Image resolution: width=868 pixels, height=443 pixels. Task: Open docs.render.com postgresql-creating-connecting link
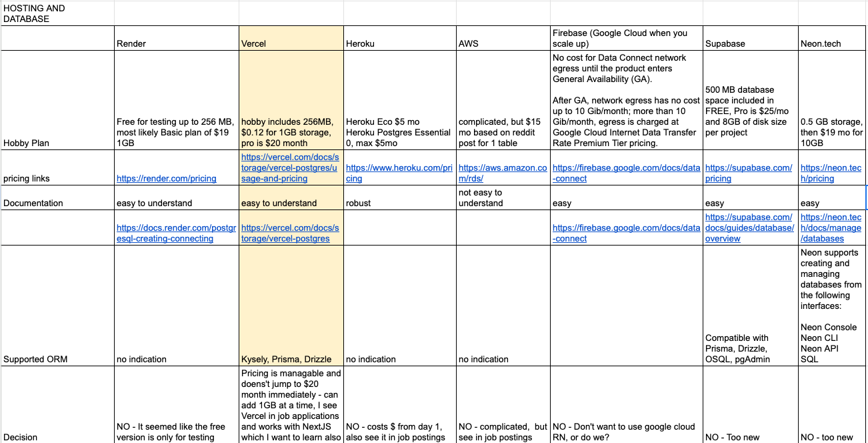[176, 233]
